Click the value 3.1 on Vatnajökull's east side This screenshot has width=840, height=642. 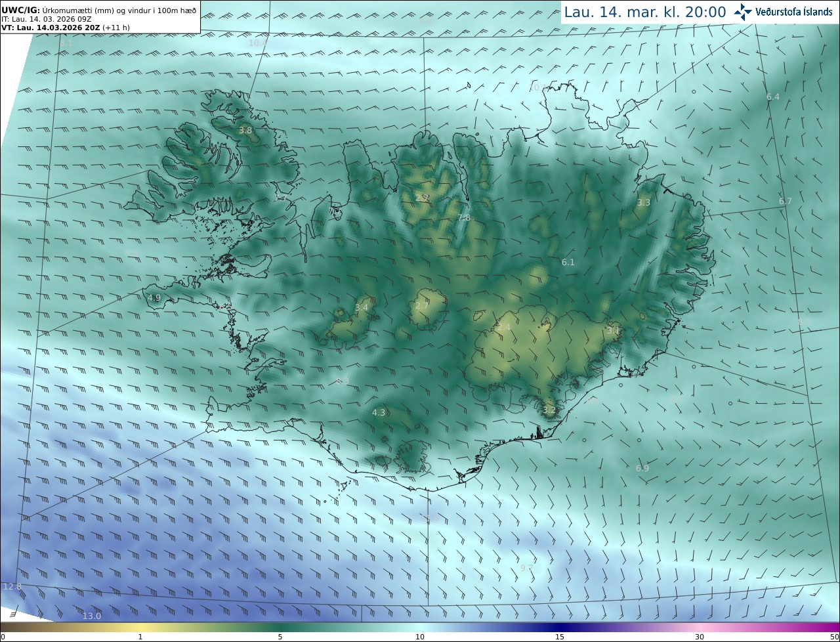613,331
